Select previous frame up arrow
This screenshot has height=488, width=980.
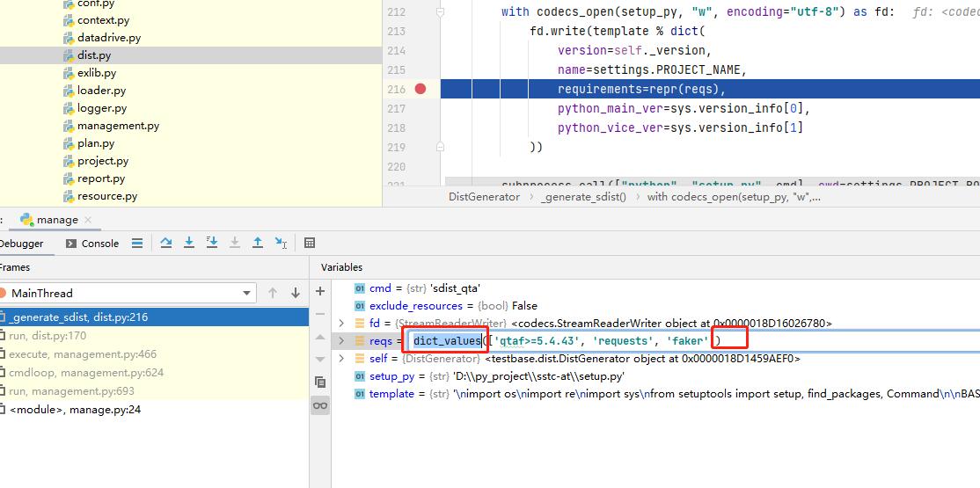click(273, 293)
